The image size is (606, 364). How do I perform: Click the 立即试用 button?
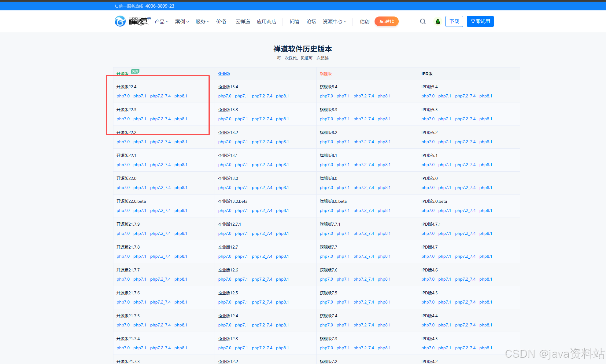point(480,21)
